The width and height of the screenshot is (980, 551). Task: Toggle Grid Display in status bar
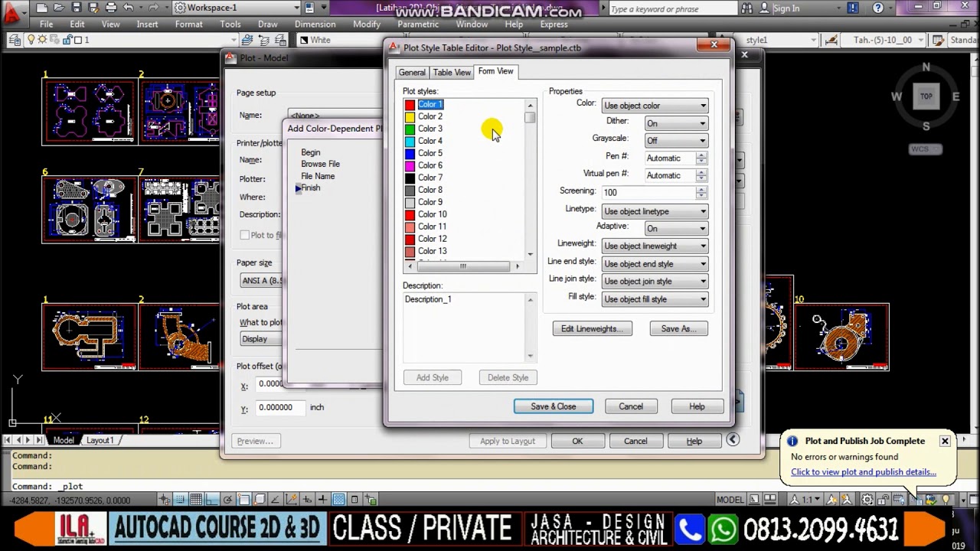pyautogui.click(x=197, y=500)
